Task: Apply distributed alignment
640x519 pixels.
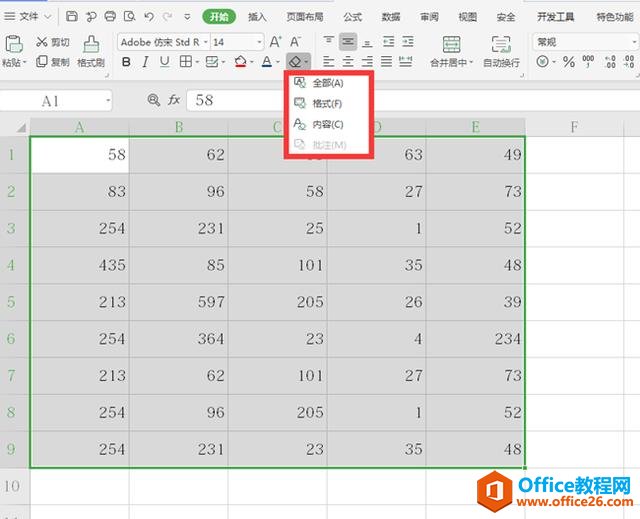Action: (405, 62)
